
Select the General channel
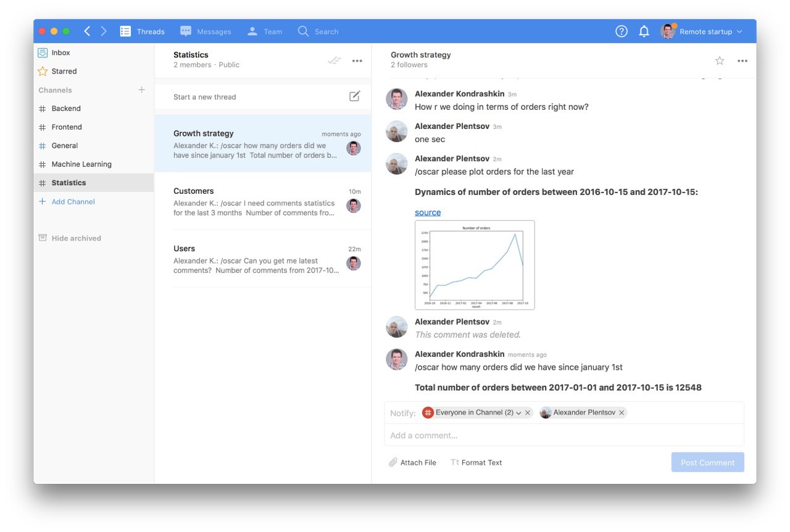[x=93, y=146]
